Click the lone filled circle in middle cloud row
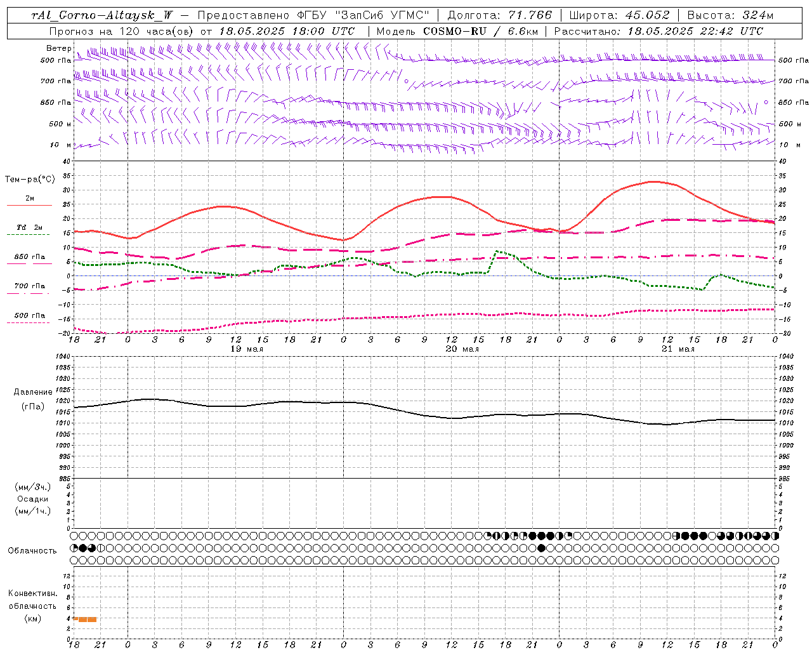This screenshot has width=812, height=650. pos(541,548)
